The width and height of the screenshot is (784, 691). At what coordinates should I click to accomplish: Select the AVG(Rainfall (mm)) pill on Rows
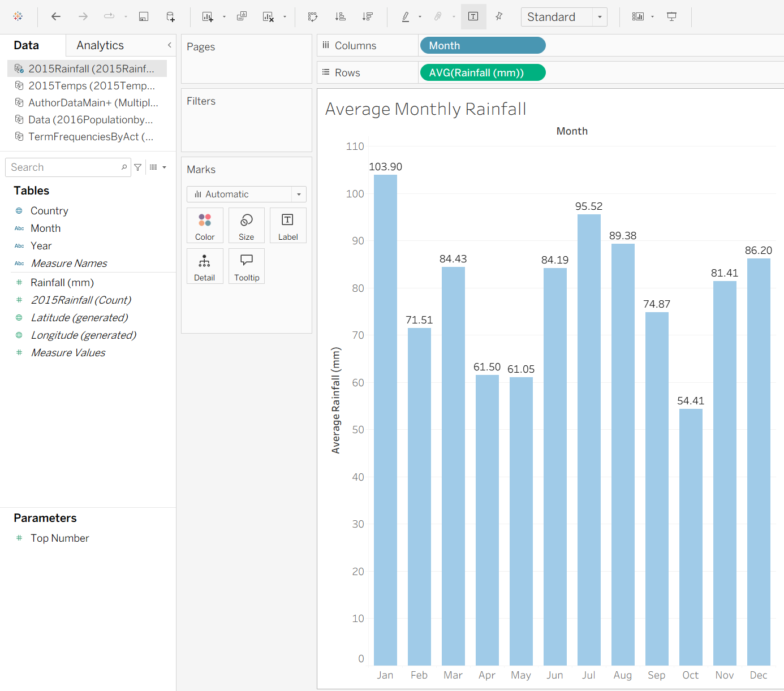[483, 72]
